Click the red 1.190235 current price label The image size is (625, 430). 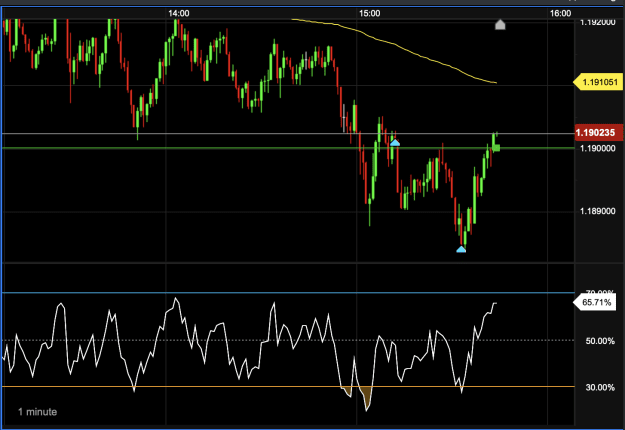tap(599, 133)
